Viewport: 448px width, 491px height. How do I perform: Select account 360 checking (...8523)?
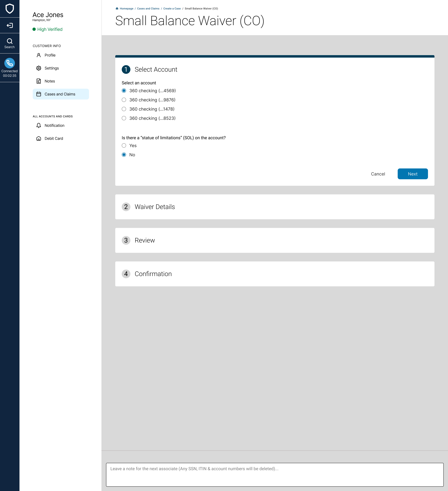pos(124,118)
